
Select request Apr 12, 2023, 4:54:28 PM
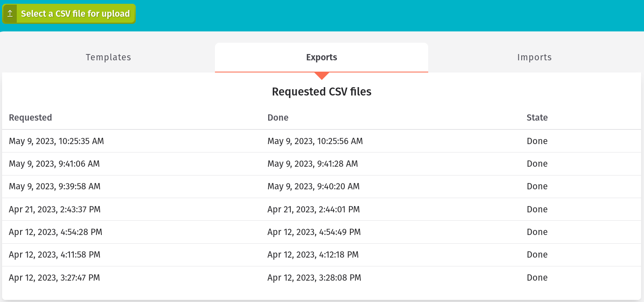(x=56, y=232)
